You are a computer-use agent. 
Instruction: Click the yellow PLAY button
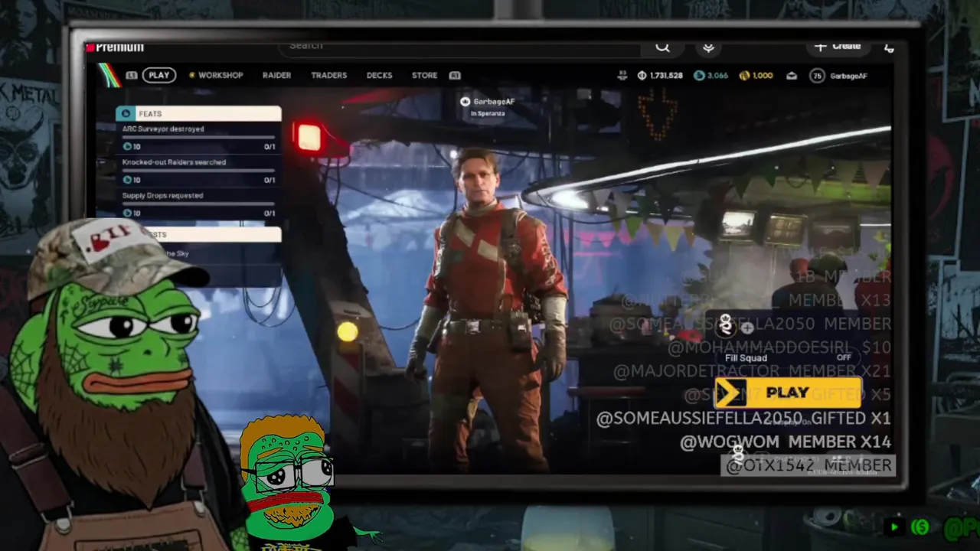tap(788, 393)
